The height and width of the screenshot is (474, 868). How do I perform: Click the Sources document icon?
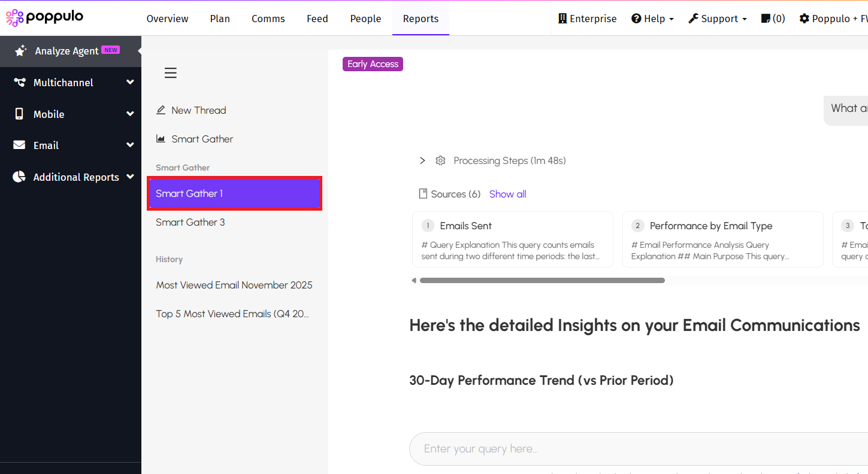tap(423, 194)
